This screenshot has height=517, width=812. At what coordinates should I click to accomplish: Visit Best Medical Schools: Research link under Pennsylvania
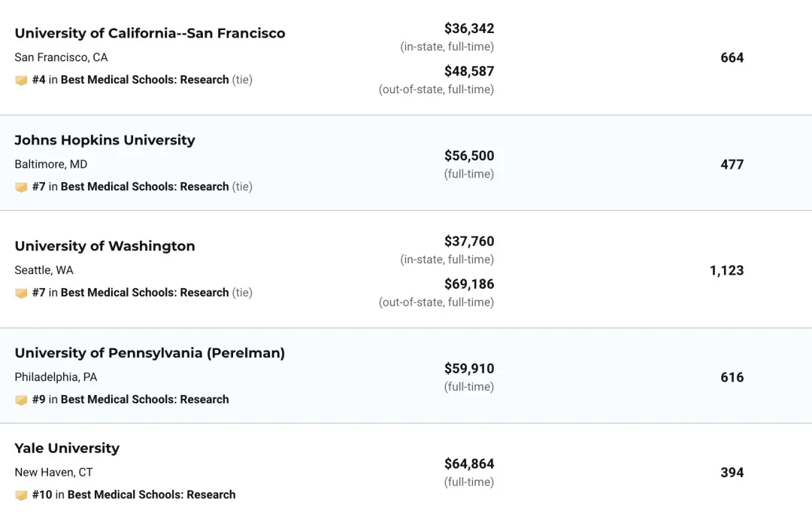(x=144, y=400)
